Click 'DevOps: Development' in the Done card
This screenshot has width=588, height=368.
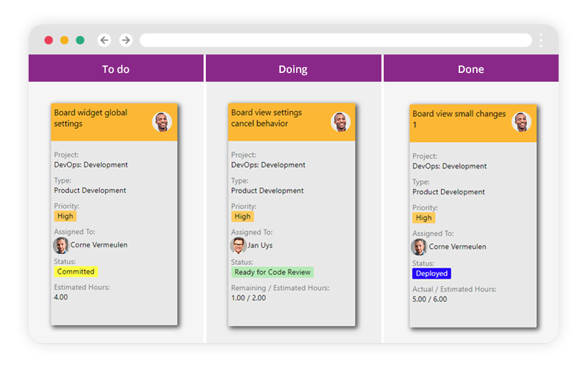pos(450,166)
